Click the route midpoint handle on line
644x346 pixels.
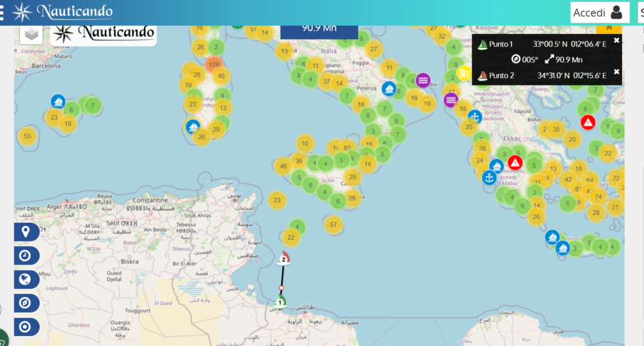[282, 287]
